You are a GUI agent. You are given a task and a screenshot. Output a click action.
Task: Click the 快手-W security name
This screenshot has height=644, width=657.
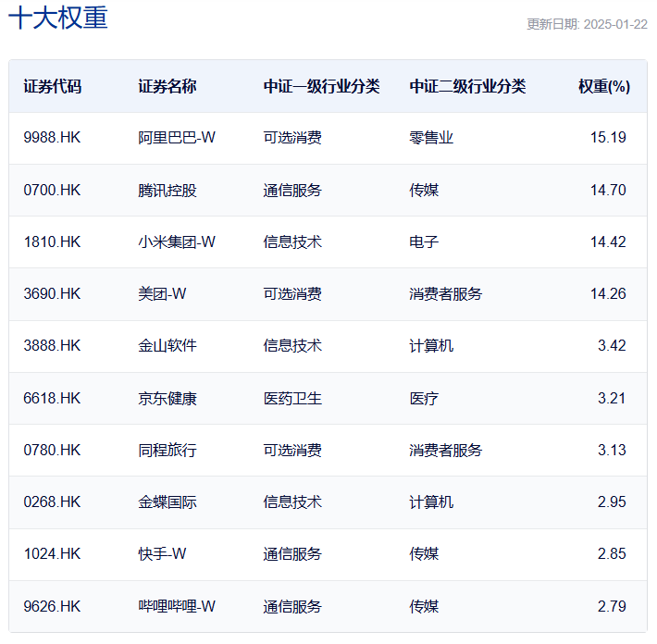tap(162, 554)
